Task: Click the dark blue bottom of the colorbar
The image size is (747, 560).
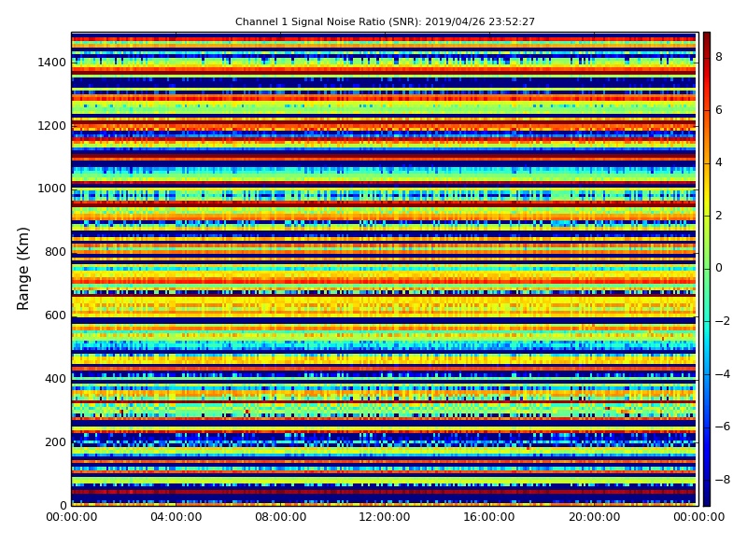Action: pos(707,499)
